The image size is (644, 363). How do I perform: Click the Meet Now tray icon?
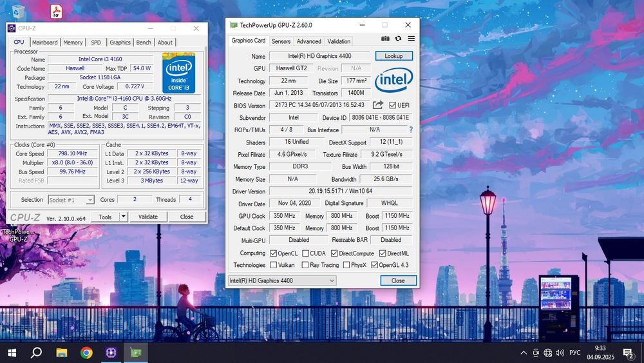(x=536, y=353)
